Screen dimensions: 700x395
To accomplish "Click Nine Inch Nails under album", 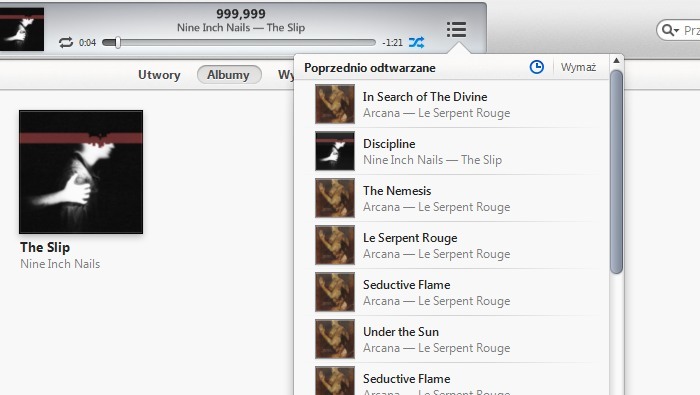I will tap(60, 264).
